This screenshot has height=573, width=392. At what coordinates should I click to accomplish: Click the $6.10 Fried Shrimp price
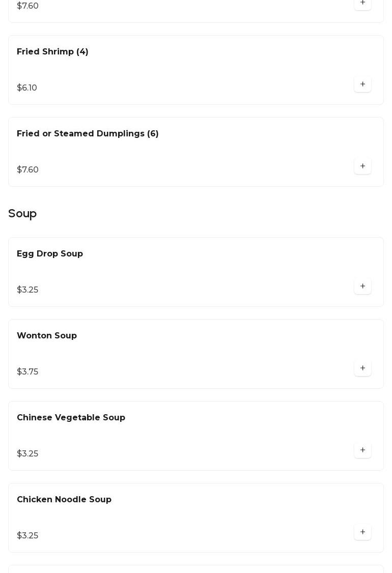tap(27, 88)
